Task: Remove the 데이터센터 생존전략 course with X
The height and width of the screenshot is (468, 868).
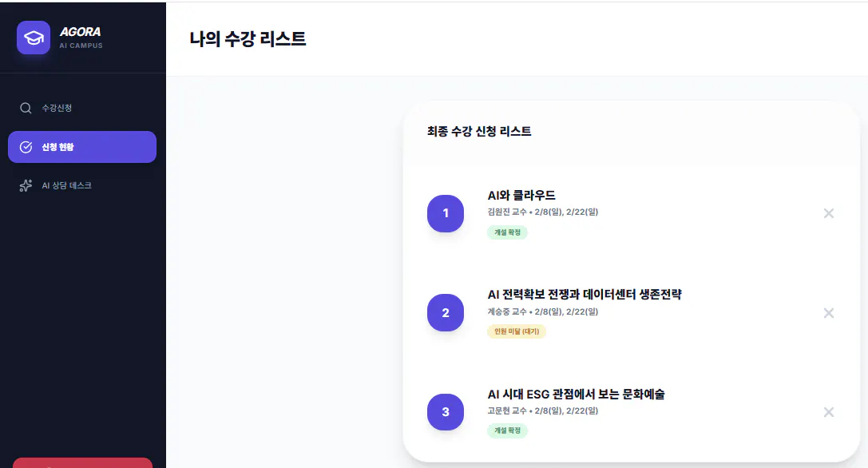Action: click(x=828, y=313)
